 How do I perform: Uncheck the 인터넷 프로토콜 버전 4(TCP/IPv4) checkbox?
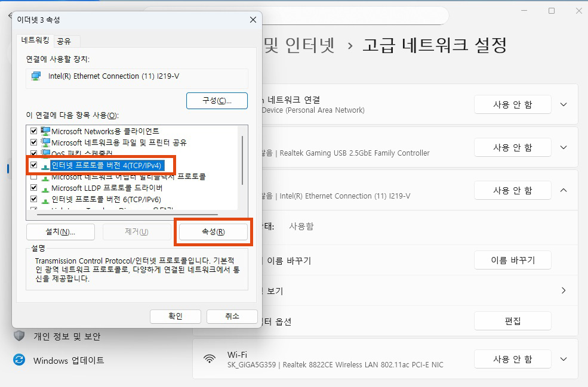coord(34,165)
